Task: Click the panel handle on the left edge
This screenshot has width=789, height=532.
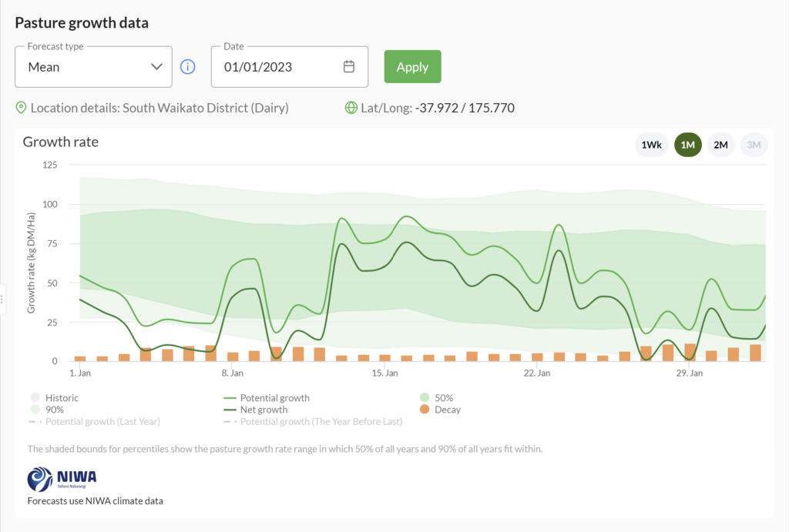Action: (4, 299)
